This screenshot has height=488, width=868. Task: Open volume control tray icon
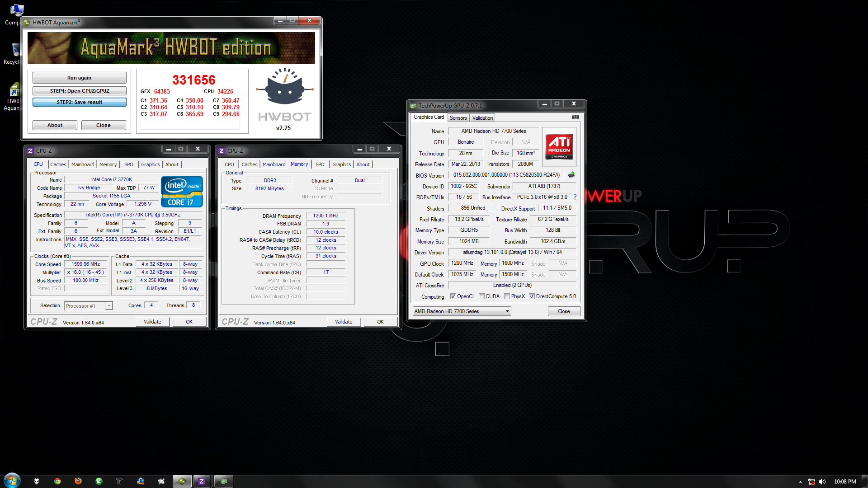coord(822,482)
